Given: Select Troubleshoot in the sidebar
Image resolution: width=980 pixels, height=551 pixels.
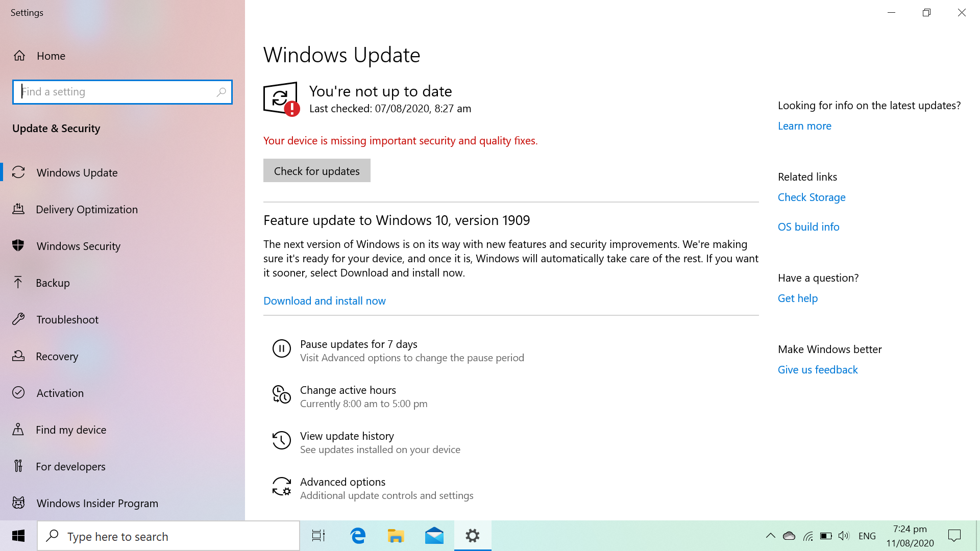Looking at the screenshot, I should coord(122,319).
